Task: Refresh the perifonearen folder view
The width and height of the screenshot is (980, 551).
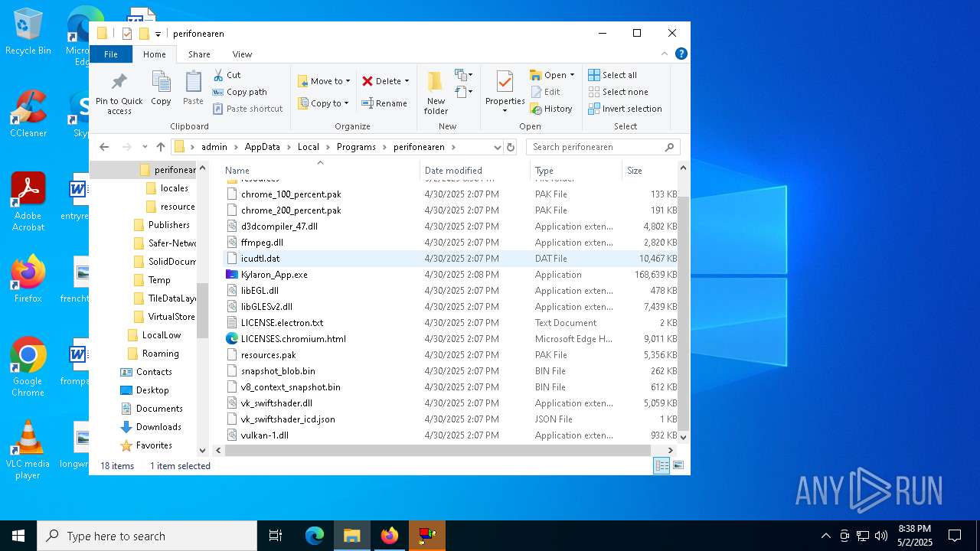Action: [511, 147]
